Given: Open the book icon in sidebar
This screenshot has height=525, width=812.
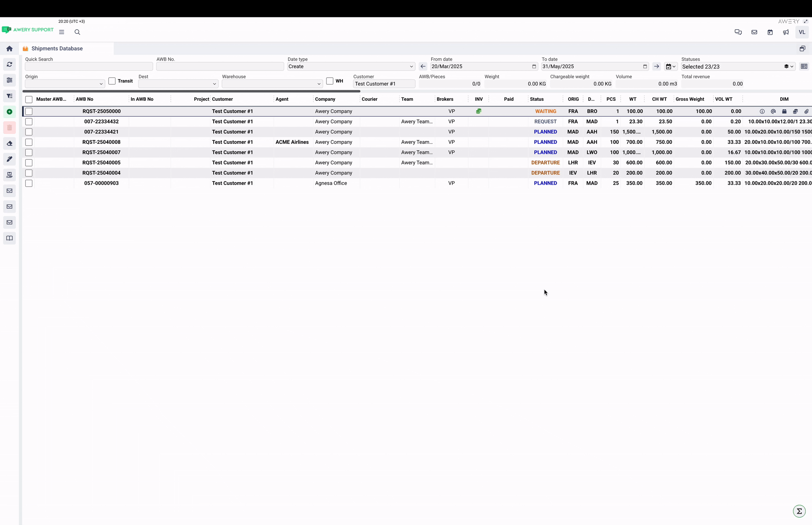Looking at the screenshot, I should tap(10, 238).
